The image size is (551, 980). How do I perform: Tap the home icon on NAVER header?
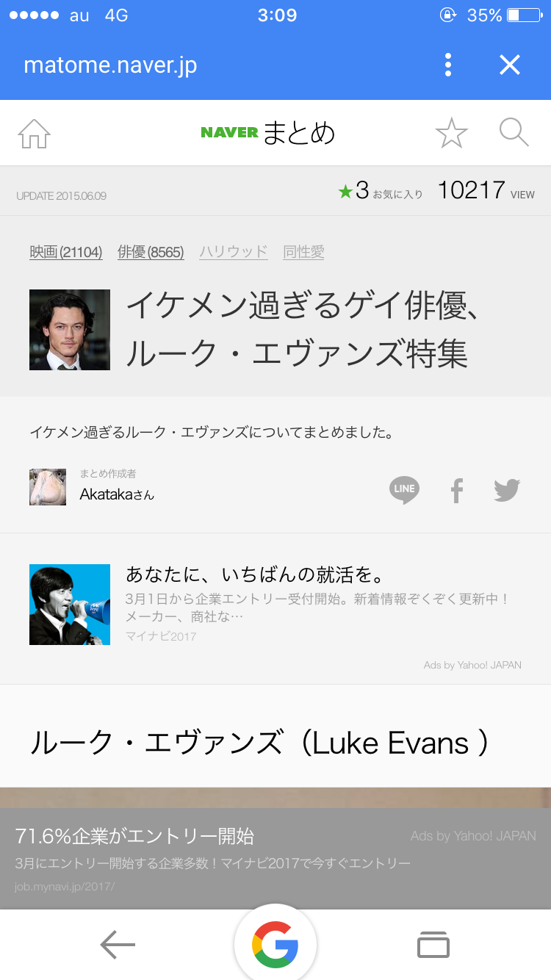[x=34, y=134]
